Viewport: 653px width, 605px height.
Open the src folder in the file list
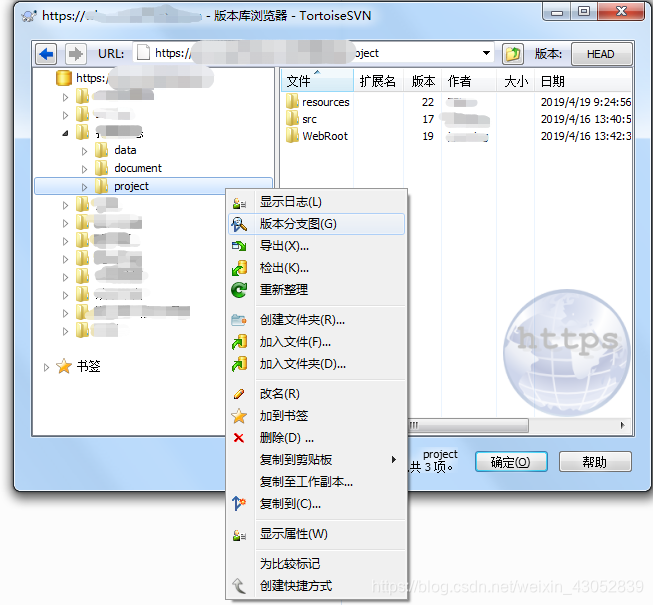[309, 119]
